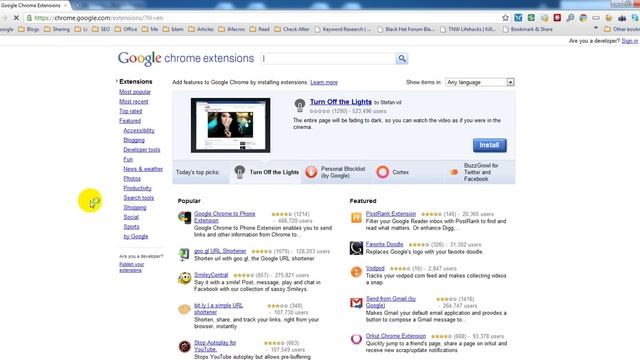Open the Bookmark & Share bookmark
This screenshot has width=640, height=360.
click(528, 29)
